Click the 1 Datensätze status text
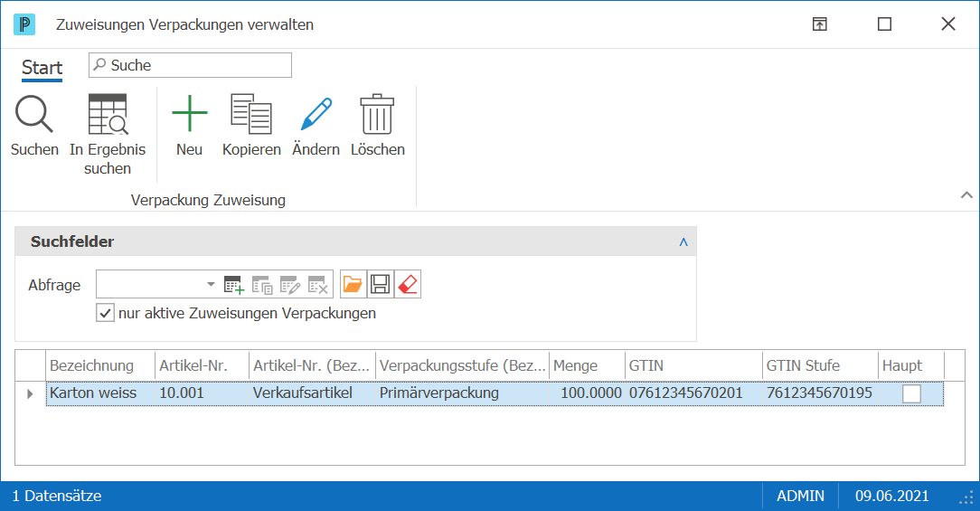This screenshot has width=980, height=511. coord(57,496)
